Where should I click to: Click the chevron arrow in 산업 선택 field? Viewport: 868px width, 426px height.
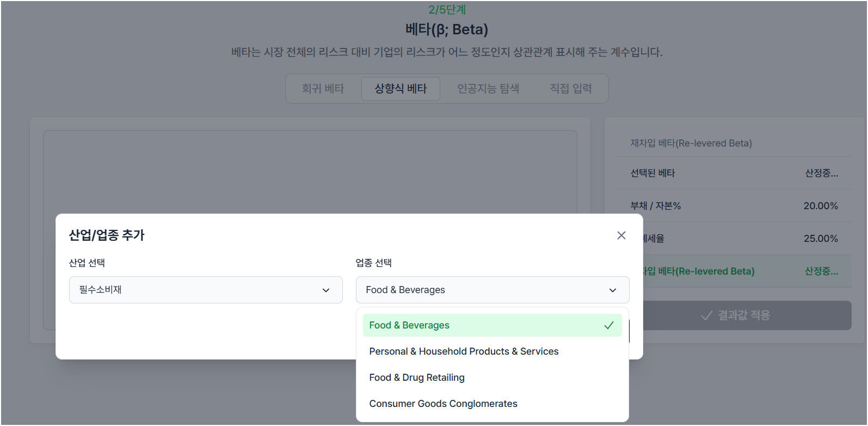(325, 290)
